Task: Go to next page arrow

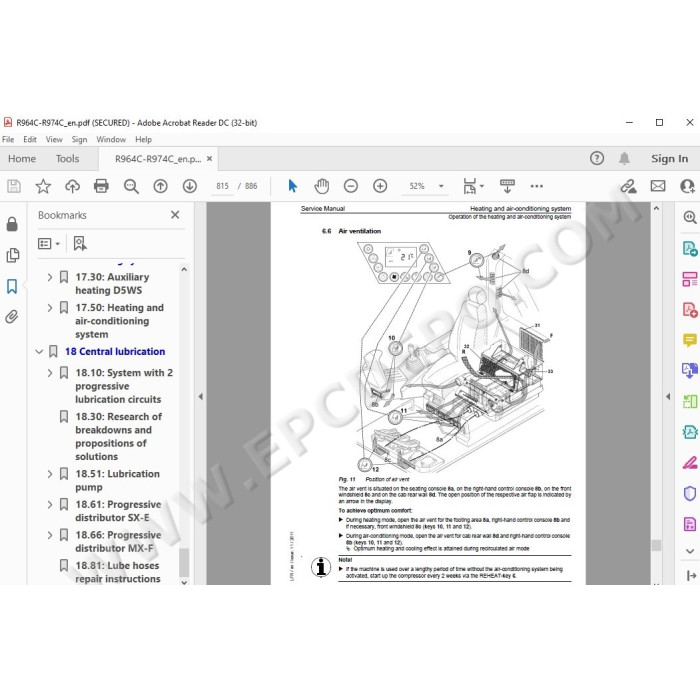Action: click(190, 186)
